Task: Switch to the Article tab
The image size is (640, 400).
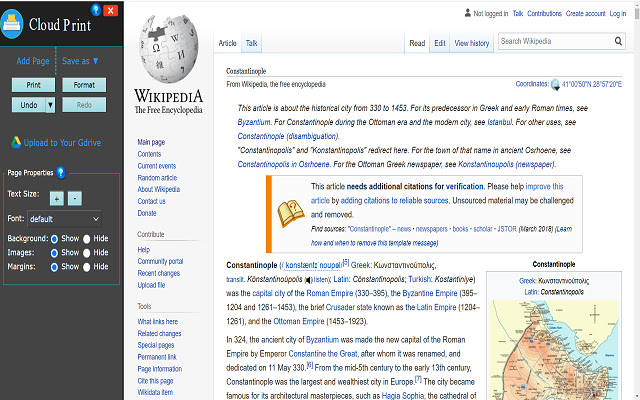Action: point(227,43)
